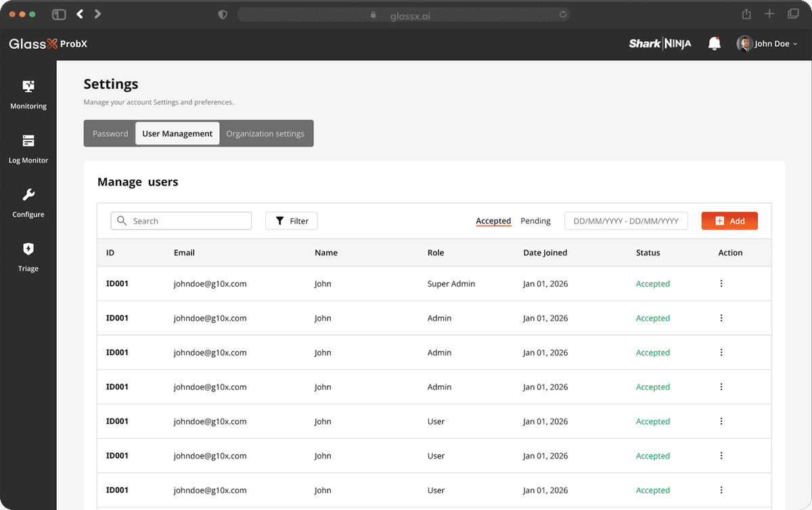Open the Monitoring section
The width and height of the screenshot is (812, 510).
(28, 93)
